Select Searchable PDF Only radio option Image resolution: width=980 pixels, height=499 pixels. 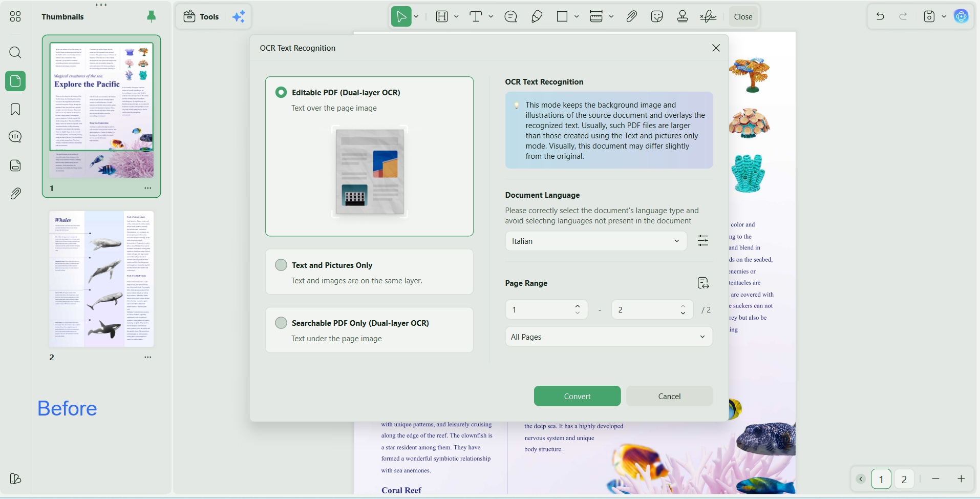pos(281,323)
